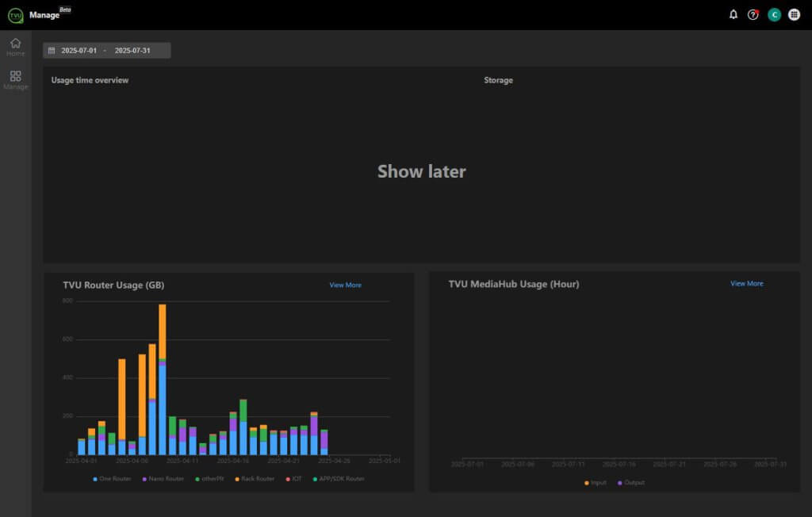Image resolution: width=812 pixels, height=517 pixels.
Task: Toggle Nano Router legend series
Action: [x=163, y=479]
